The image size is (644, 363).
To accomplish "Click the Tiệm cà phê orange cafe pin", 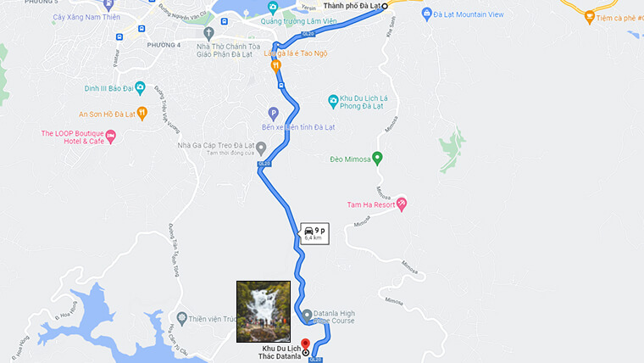I will point(590,18).
